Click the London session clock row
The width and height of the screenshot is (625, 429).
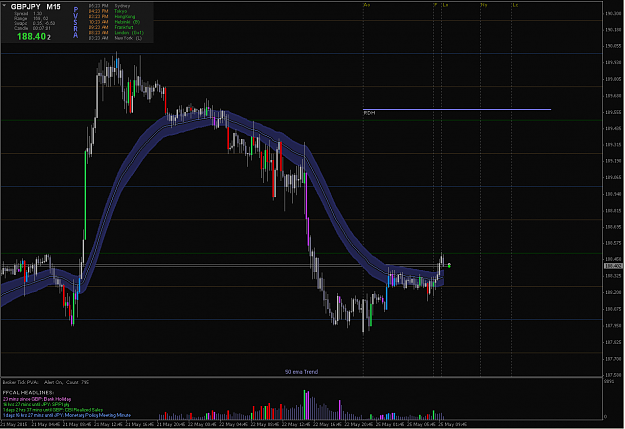tap(116, 33)
